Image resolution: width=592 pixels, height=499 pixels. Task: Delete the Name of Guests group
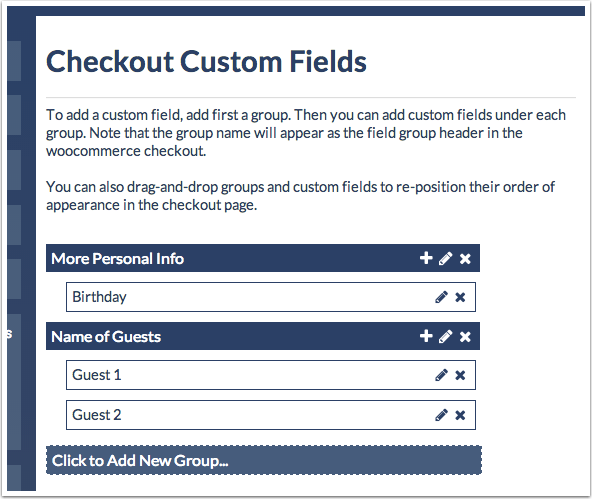pos(465,336)
